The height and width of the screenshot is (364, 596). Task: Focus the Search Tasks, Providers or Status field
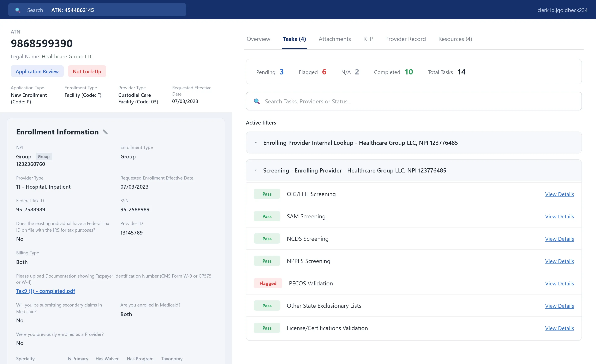(414, 101)
